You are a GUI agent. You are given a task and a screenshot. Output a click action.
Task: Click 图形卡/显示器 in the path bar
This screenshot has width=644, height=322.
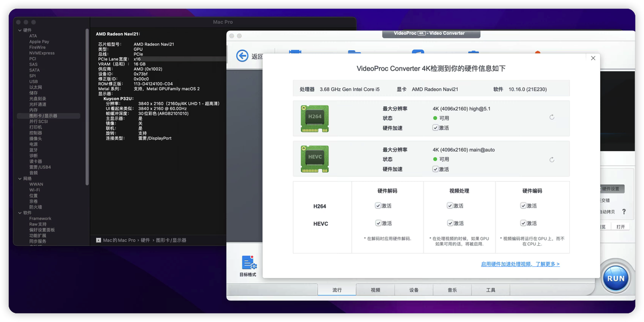(x=170, y=240)
